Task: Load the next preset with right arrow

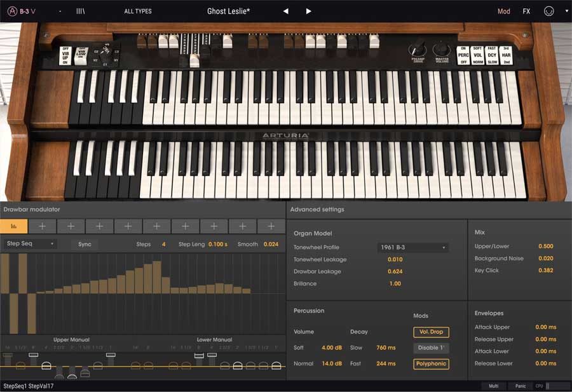Action: tap(309, 11)
